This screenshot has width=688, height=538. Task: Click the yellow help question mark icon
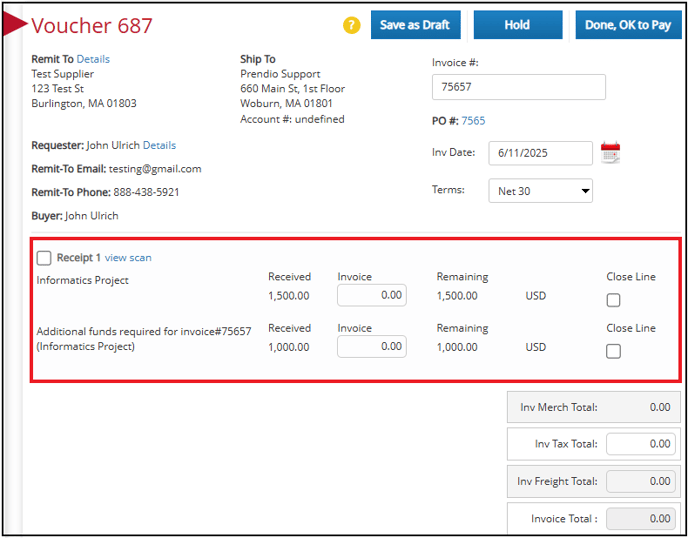[x=351, y=25]
